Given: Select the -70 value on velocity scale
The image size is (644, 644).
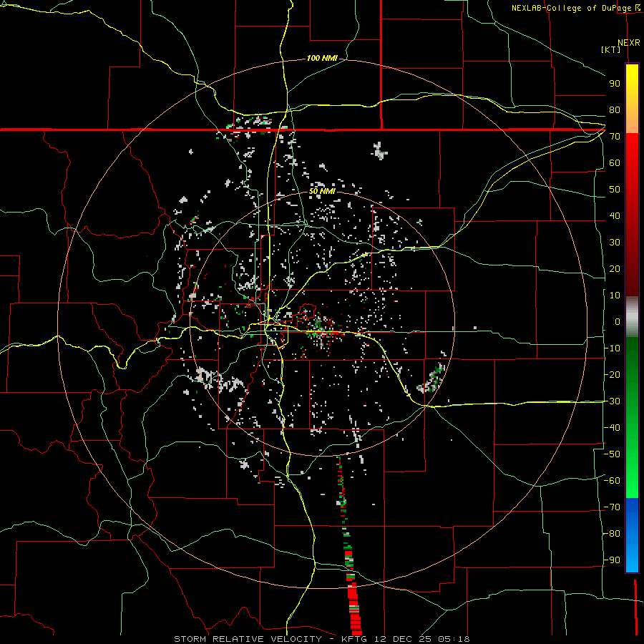Looking at the screenshot, I should pyautogui.click(x=612, y=507).
